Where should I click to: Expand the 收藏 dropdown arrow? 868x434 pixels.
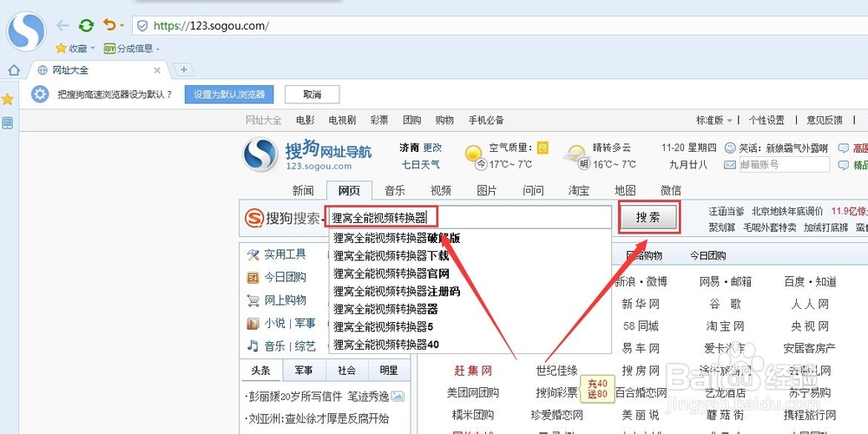point(93,49)
